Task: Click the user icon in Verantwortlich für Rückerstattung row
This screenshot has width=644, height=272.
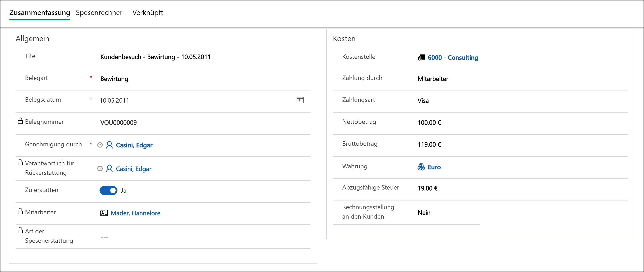Action: pos(109,169)
